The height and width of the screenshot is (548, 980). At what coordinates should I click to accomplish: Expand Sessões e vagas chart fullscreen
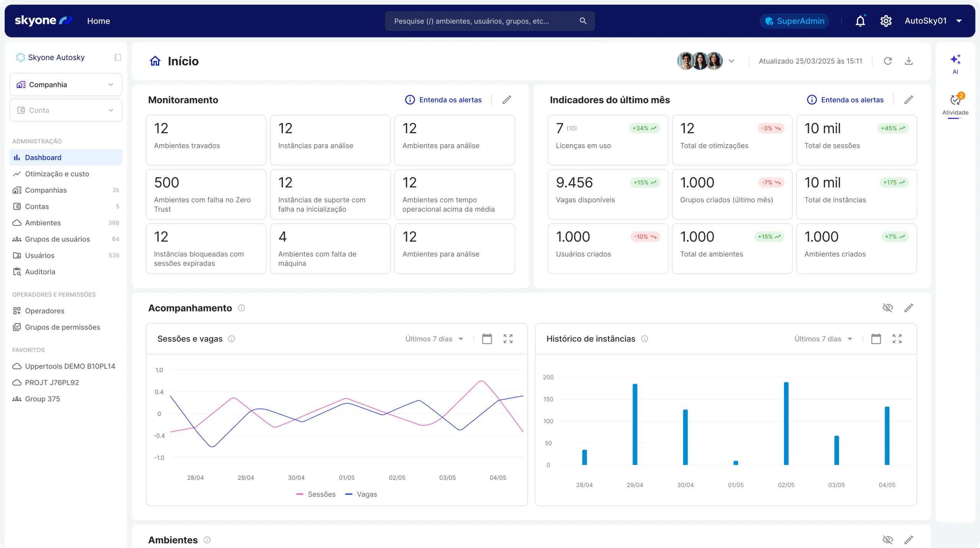point(508,339)
